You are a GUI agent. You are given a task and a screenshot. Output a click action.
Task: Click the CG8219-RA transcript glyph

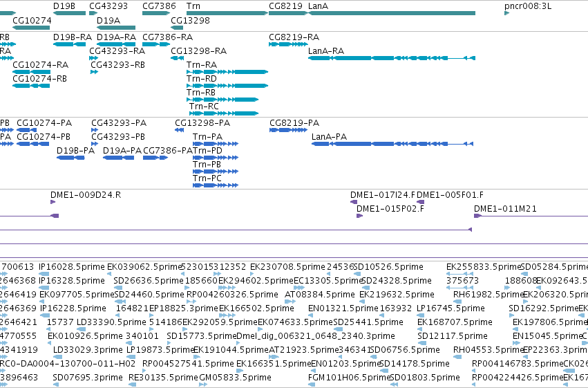coord(288,44)
